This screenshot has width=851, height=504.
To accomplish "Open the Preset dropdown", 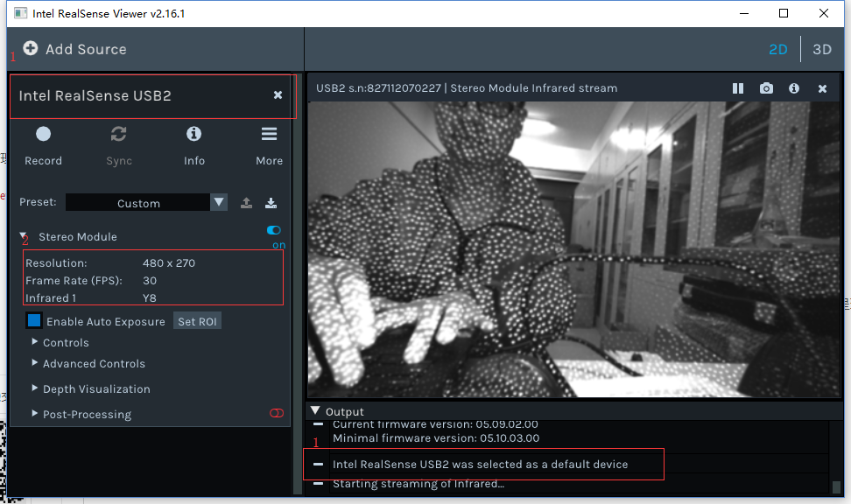I will (x=218, y=202).
